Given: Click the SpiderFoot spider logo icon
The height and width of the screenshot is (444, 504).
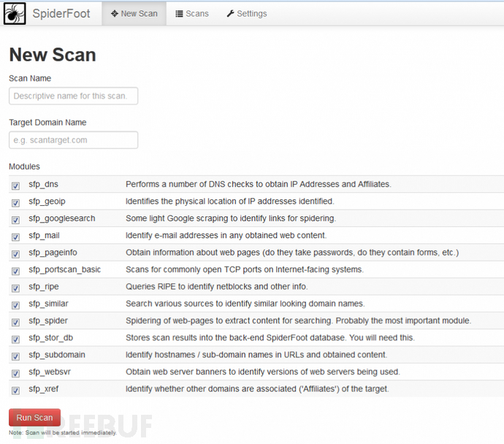Looking at the screenshot, I should pos(15,13).
